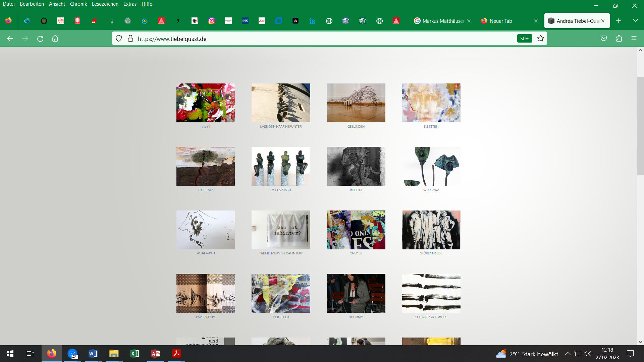The width and height of the screenshot is (644, 362).
Task: Save page to Pocket icon
Action: pos(604,39)
